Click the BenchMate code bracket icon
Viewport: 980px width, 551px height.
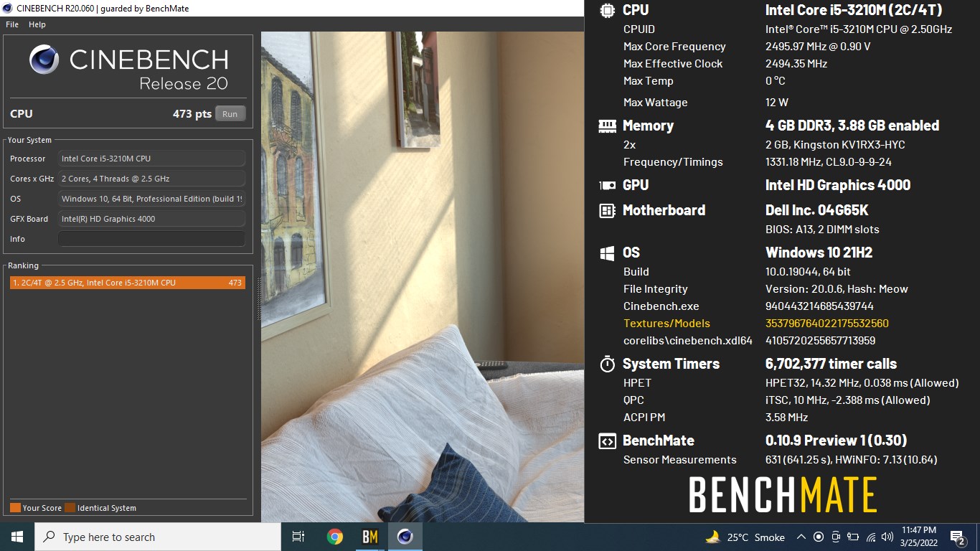pos(607,441)
